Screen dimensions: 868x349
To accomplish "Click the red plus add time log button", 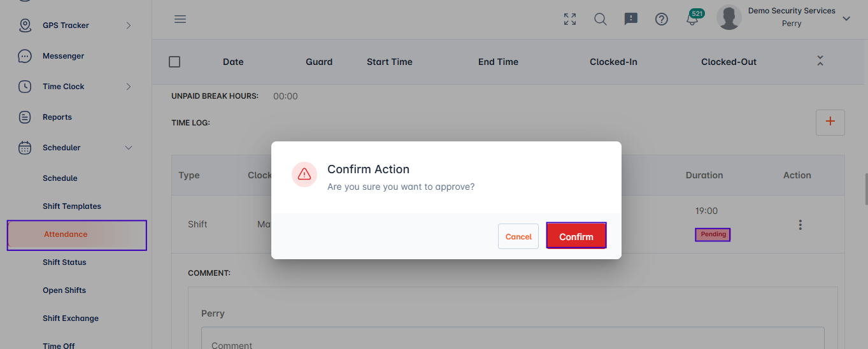I will click(x=830, y=122).
